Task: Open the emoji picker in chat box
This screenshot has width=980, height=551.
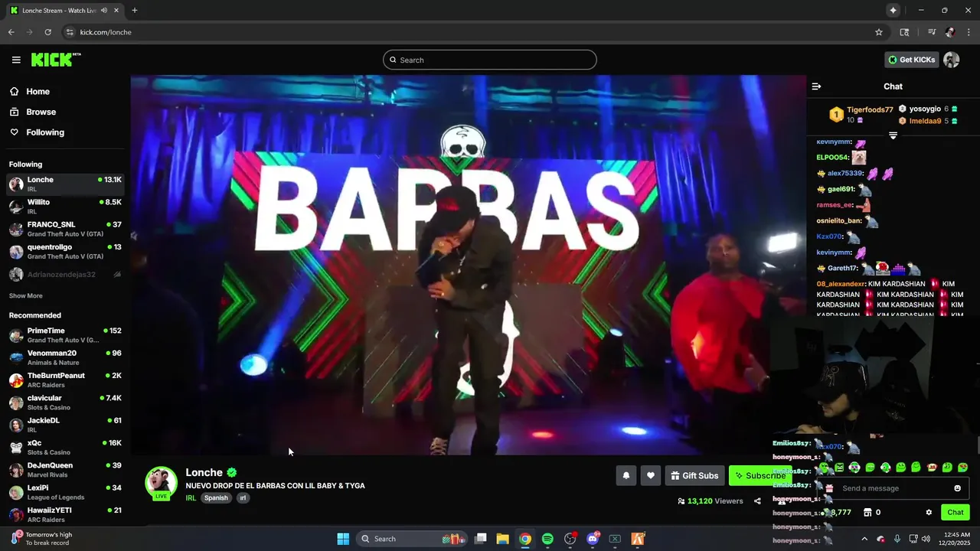Action: pyautogui.click(x=957, y=488)
